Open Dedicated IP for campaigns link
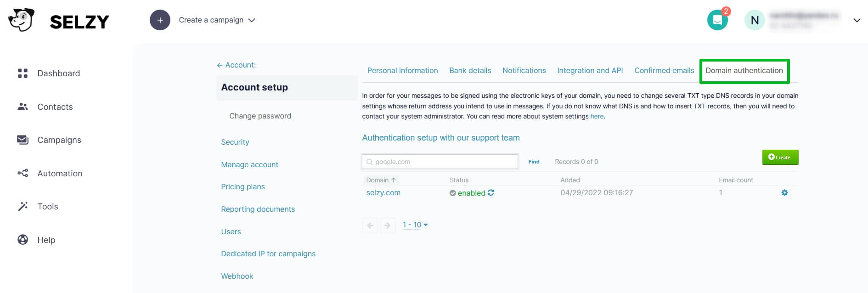 coord(268,254)
